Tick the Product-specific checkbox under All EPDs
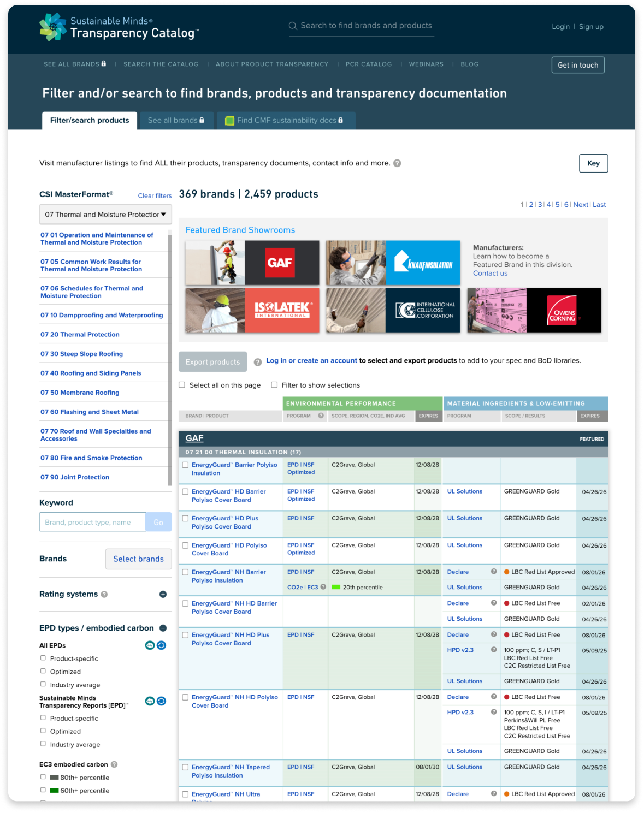Screen dimensions: 644x813 click(43, 658)
